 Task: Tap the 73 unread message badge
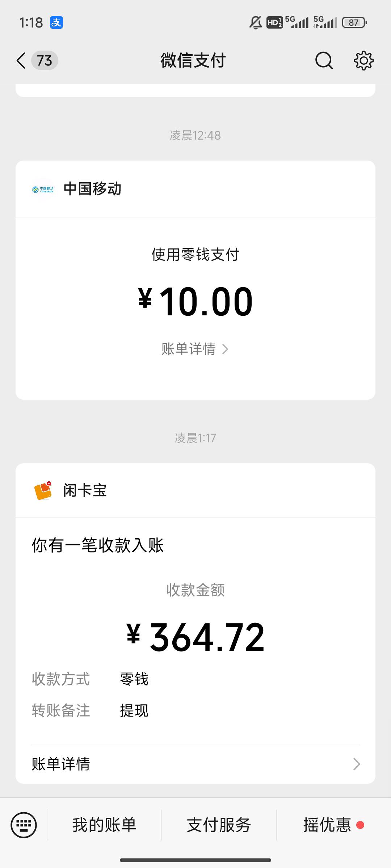[45, 60]
